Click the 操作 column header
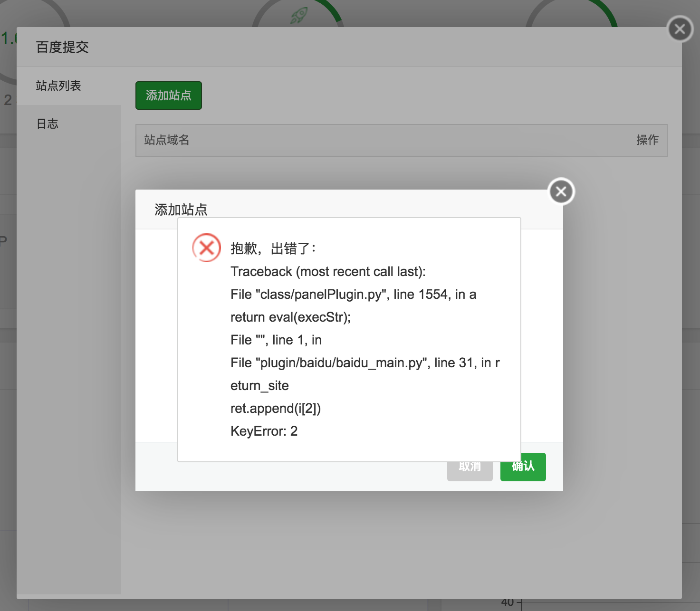The width and height of the screenshot is (700, 611). [647, 140]
